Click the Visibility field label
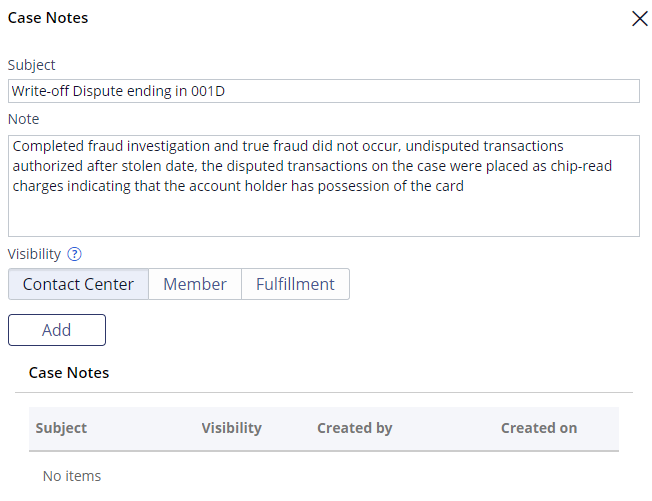Screen dimensions: 652x501 [x=35, y=254]
